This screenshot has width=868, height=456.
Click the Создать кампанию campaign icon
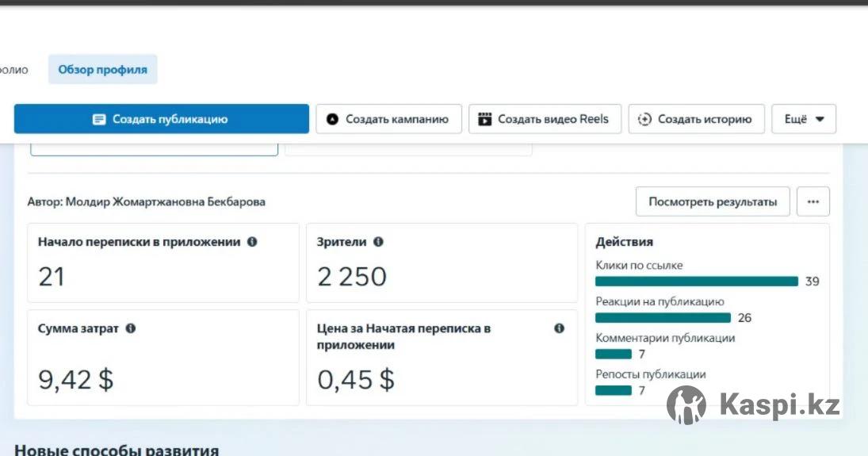tap(333, 119)
